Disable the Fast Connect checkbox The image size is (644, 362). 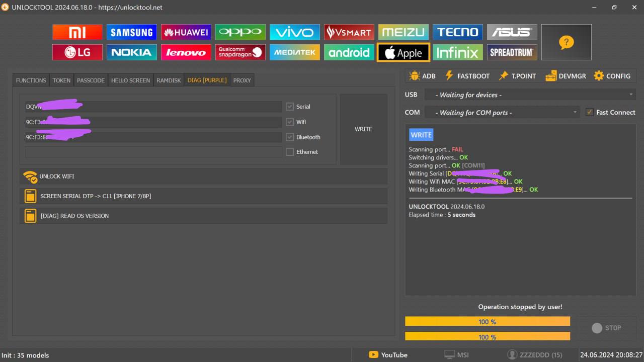[590, 112]
